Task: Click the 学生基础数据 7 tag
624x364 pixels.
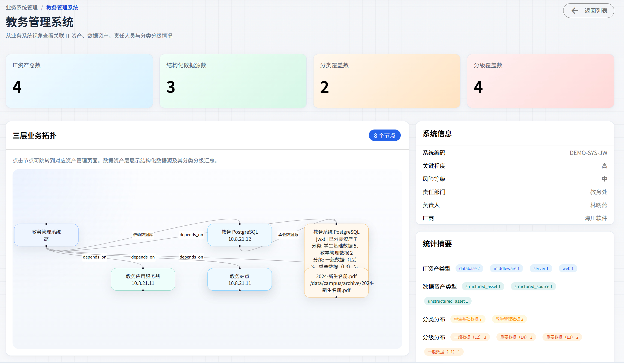Action: (x=468, y=319)
